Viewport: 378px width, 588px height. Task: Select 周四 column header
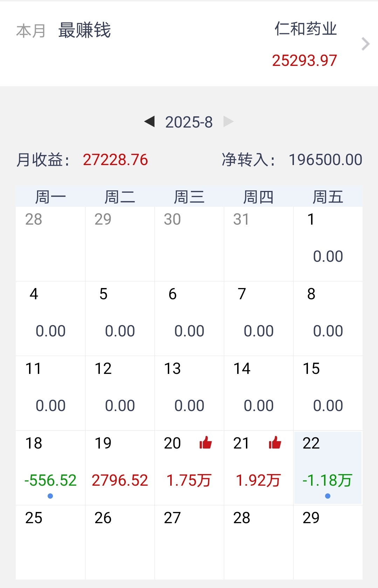259,197
